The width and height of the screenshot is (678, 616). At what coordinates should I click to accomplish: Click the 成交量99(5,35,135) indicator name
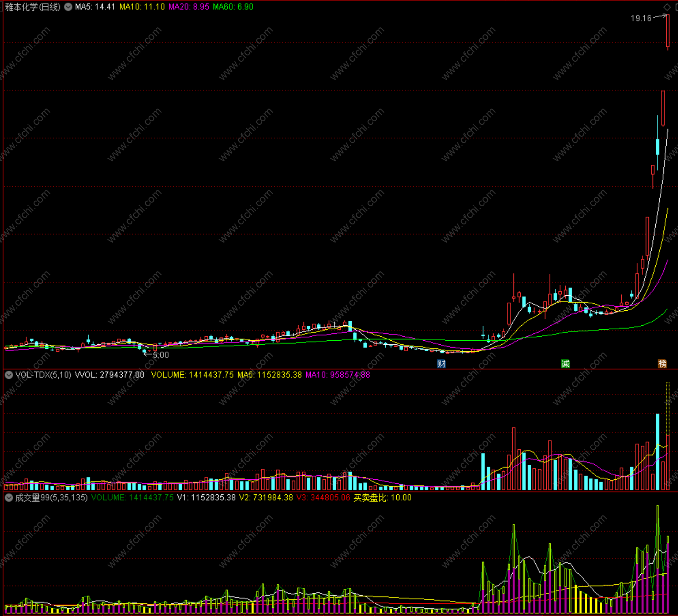pos(51,497)
